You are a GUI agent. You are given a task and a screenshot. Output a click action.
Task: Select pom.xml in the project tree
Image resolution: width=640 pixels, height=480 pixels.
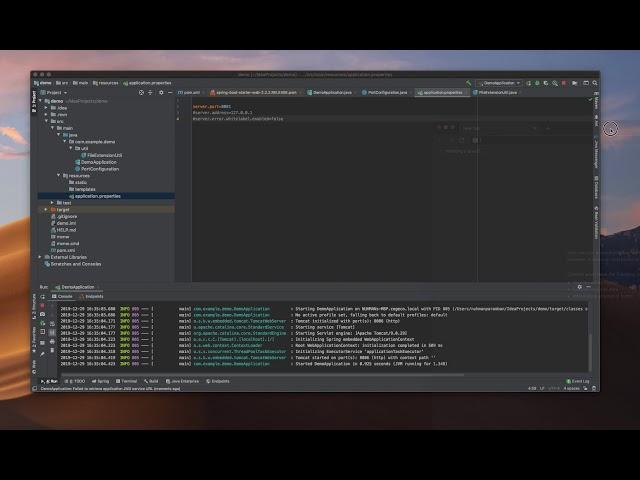click(x=63, y=250)
